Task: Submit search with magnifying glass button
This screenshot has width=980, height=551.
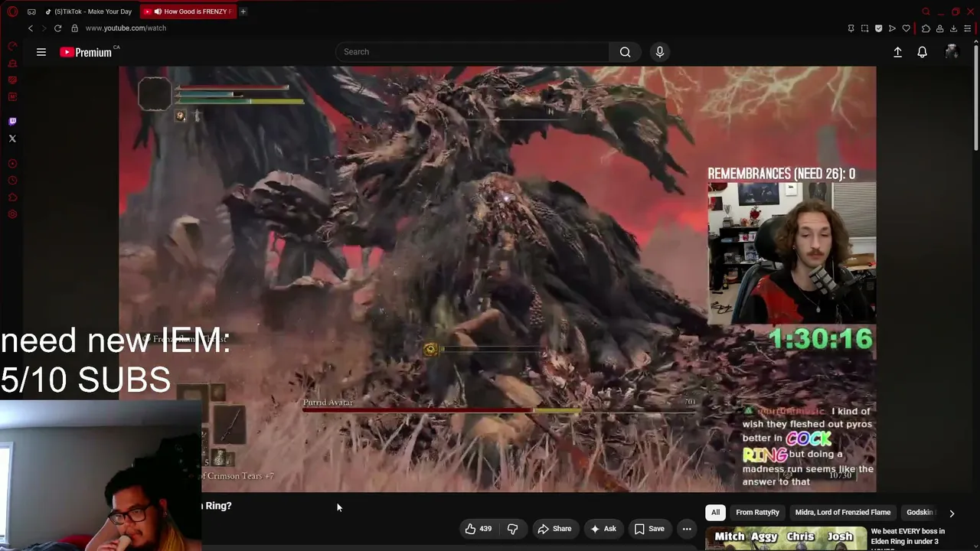Action: 626,52
